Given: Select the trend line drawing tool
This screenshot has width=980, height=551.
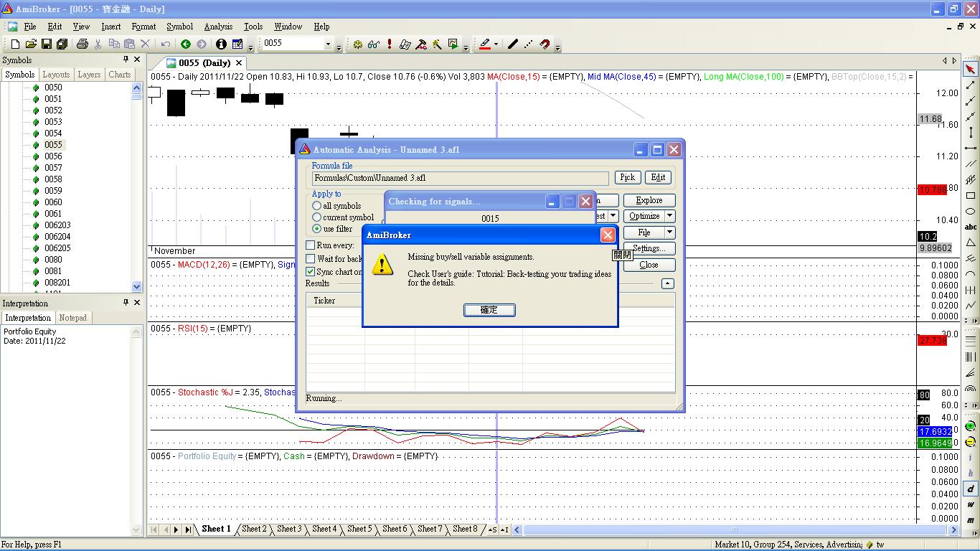Looking at the screenshot, I should click(x=971, y=85).
